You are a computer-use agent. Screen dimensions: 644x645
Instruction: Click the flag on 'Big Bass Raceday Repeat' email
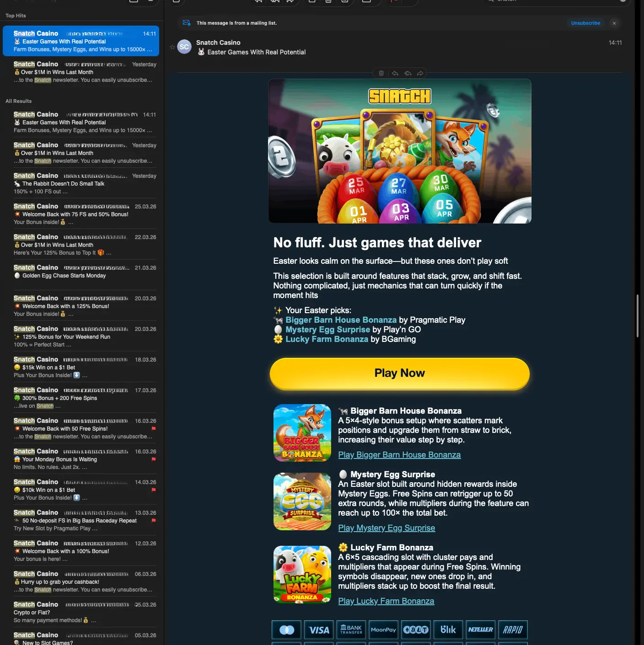coord(154,521)
